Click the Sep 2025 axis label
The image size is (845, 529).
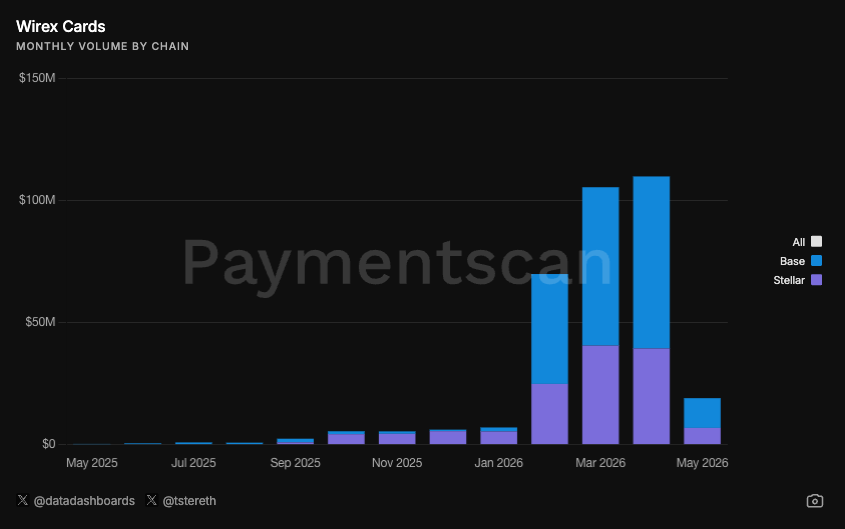point(295,463)
